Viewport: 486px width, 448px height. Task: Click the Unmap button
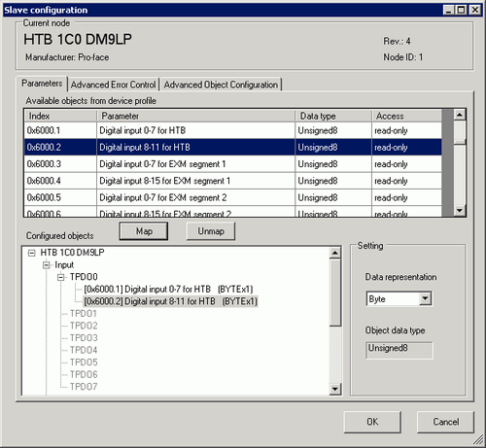211,231
